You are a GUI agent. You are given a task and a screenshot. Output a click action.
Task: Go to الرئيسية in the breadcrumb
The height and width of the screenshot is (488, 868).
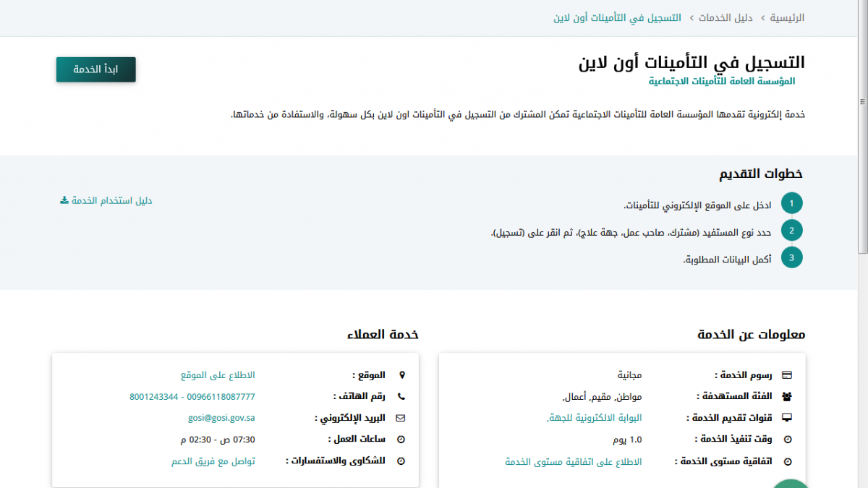click(787, 17)
